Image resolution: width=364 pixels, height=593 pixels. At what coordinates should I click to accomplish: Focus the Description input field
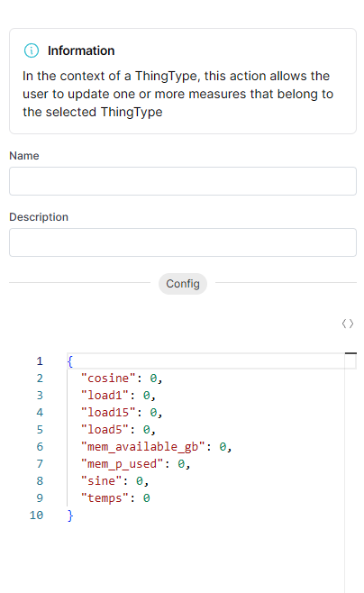[183, 242]
